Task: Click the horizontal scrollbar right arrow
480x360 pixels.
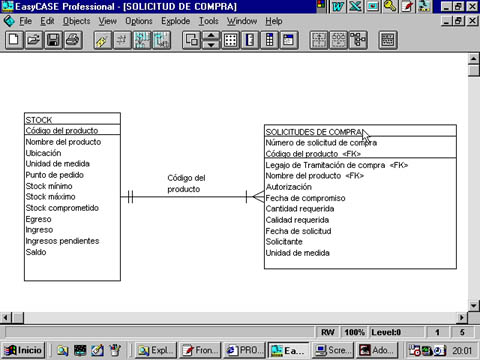Action: 462,318
